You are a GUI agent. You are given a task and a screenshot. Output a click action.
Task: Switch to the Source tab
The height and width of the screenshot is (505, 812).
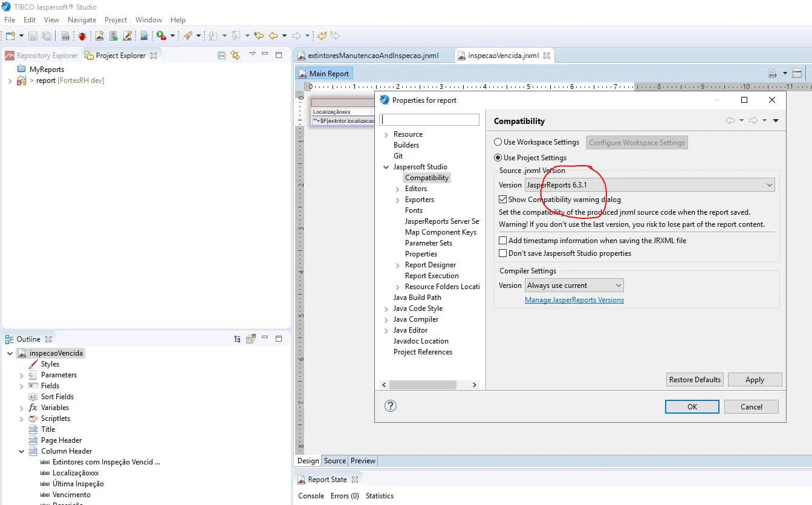(334, 461)
